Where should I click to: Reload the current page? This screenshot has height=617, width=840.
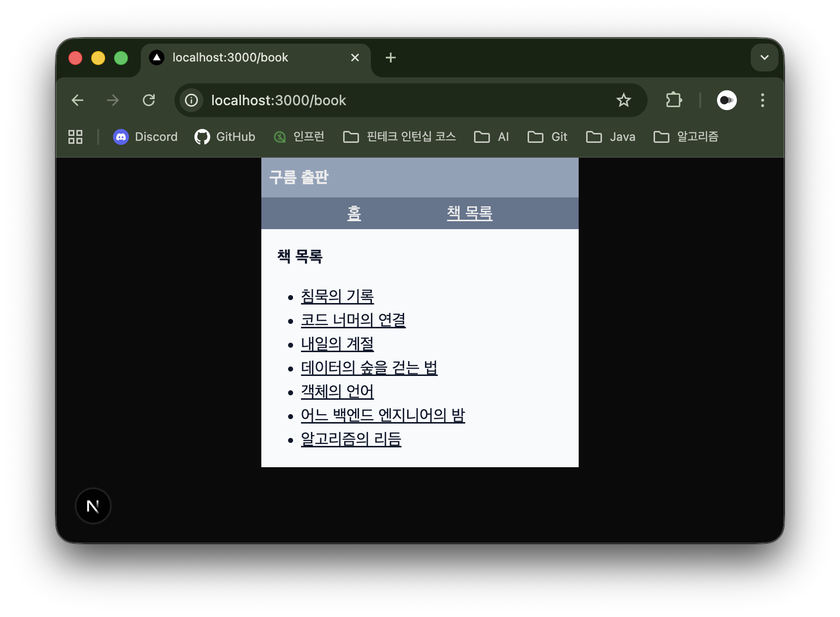(149, 100)
